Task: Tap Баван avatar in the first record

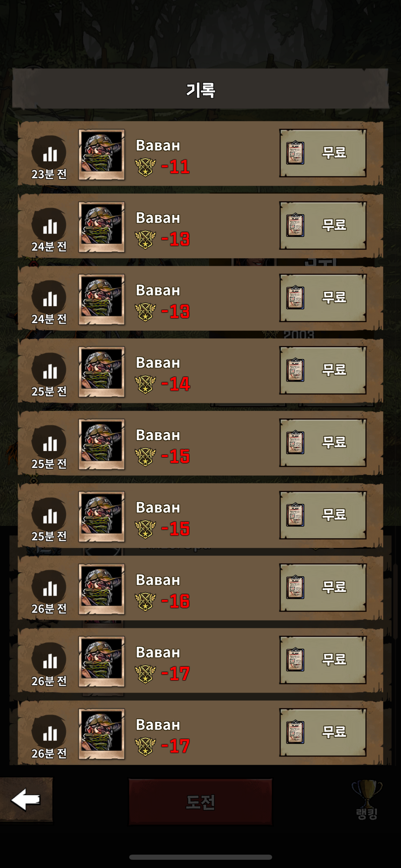Action: click(101, 155)
